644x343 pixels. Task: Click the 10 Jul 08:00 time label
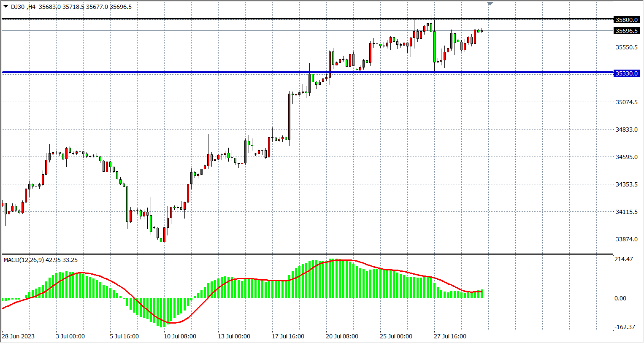point(180,336)
